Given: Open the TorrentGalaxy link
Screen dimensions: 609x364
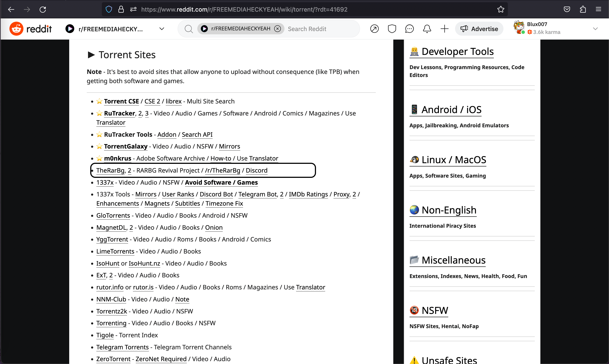Looking at the screenshot, I should (x=125, y=146).
